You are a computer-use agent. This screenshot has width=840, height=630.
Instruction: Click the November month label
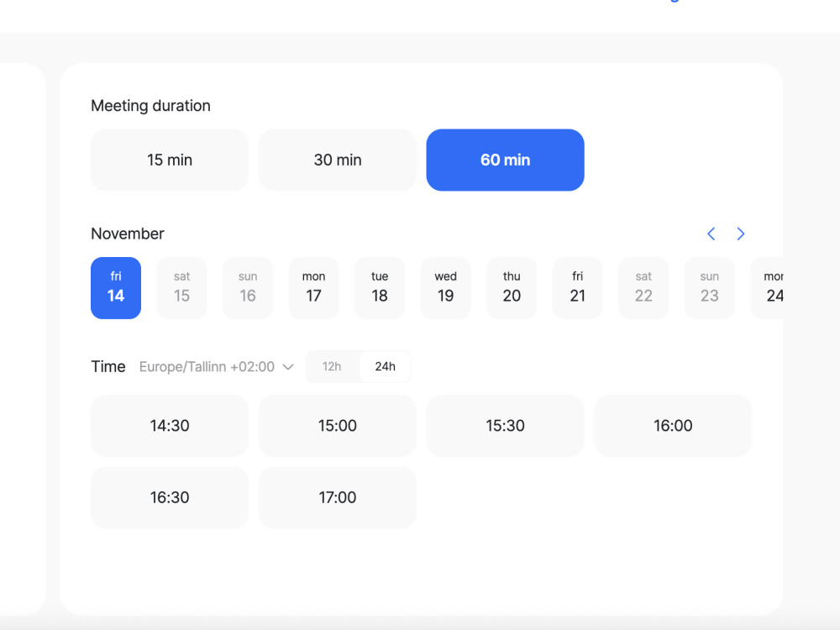point(128,234)
